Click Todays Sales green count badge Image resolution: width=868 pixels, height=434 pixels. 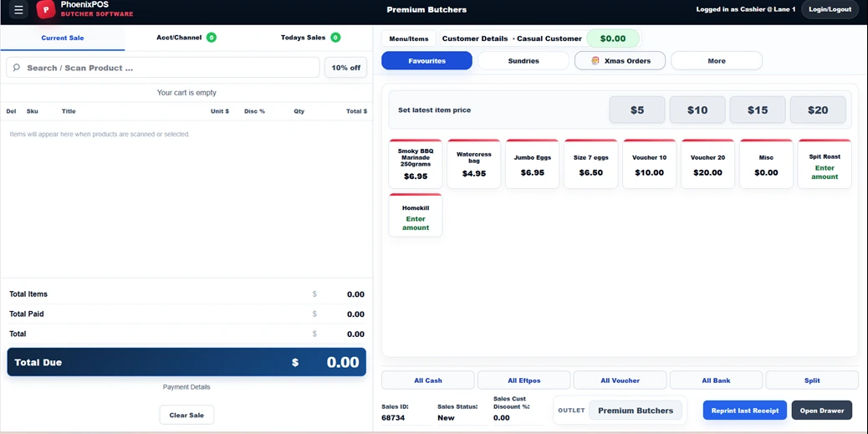click(x=335, y=38)
